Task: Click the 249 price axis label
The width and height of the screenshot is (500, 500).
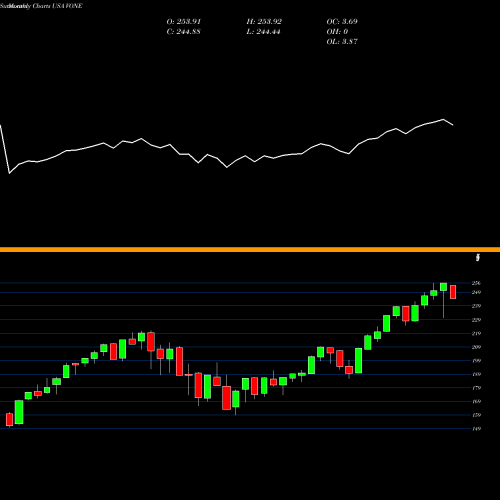Action: [476, 293]
